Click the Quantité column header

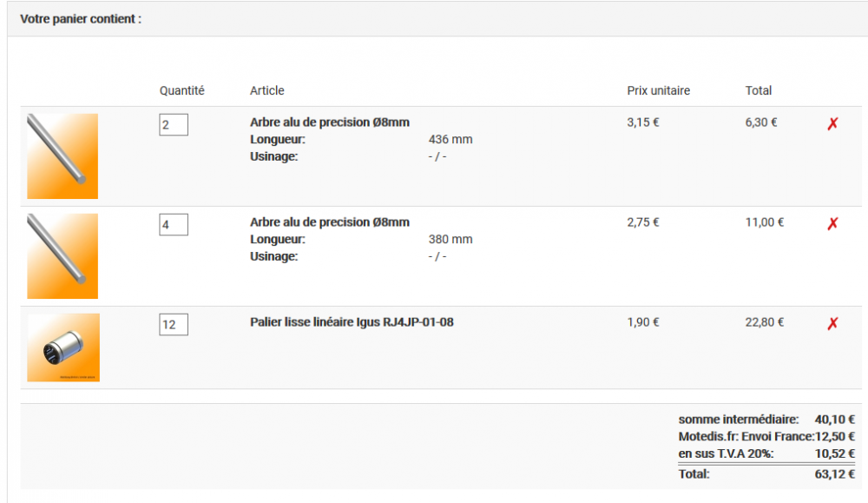pos(181,90)
